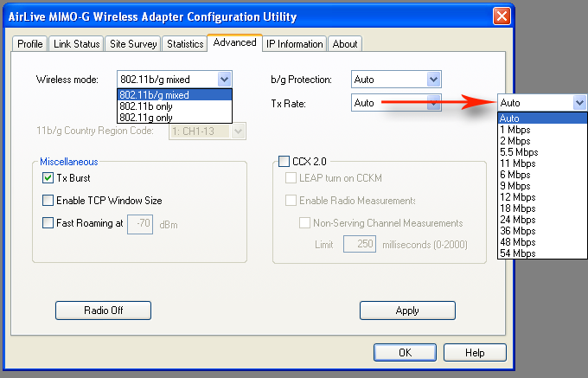Select 12 Mbps Tx rate
The height and width of the screenshot is (378, 588).
[542, 197]
